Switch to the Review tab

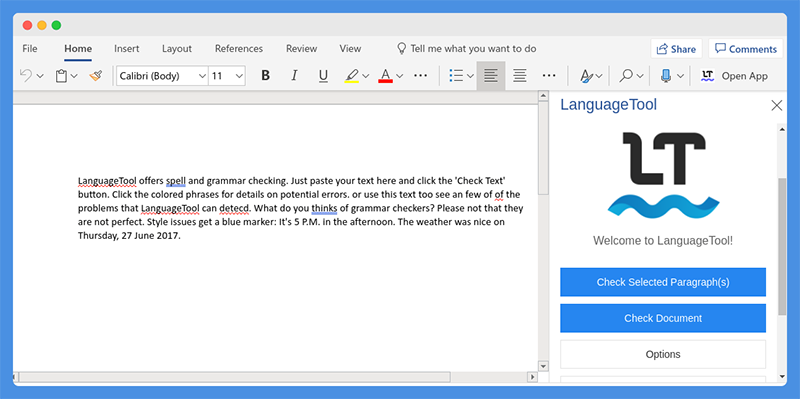(302, 49)
